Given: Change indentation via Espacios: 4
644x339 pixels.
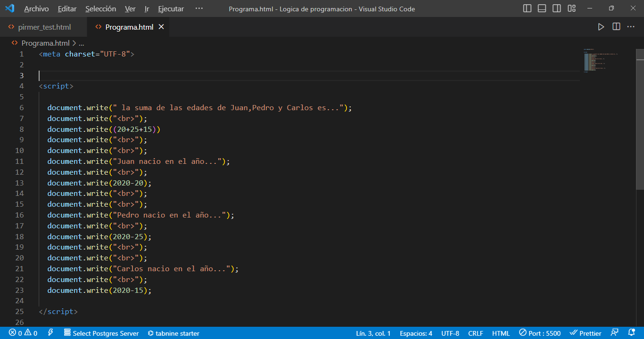Looking at the screenshot, I should pos(416,333).
